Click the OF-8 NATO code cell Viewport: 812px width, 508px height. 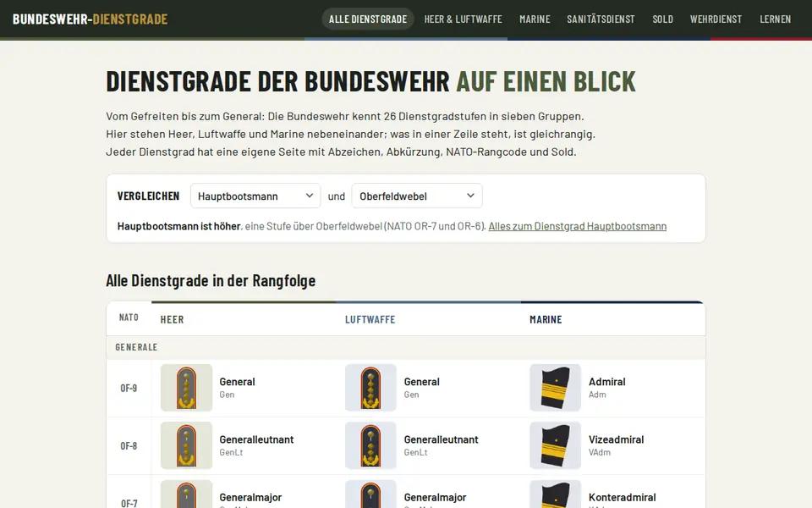[x=129, y=446]
